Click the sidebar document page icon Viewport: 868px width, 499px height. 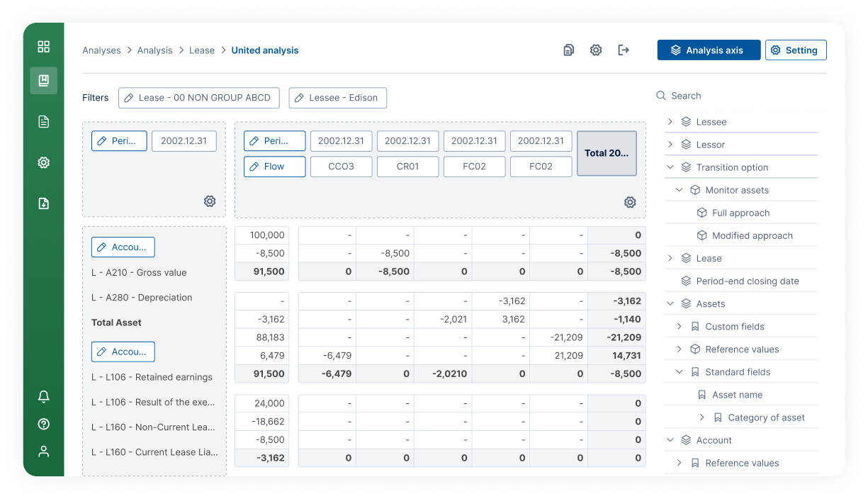pyautogui.click(x=44, y=122)
